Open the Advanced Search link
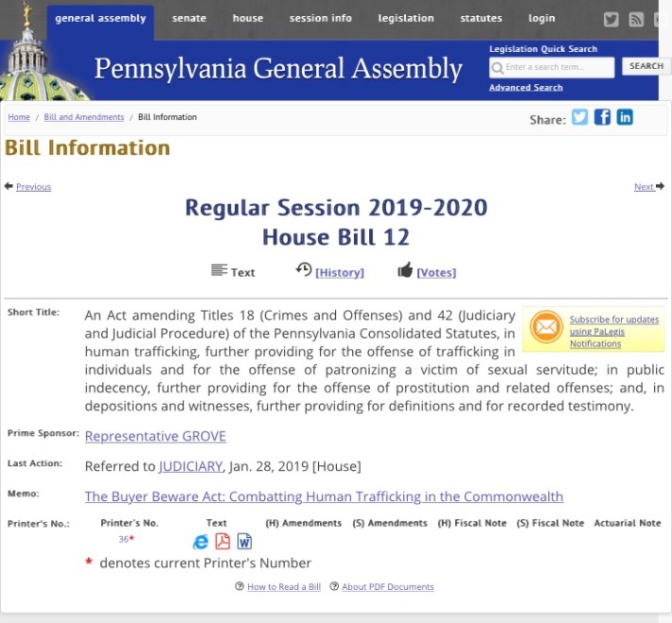The height and width of the screenshot is (623, 672). pyautogui.click(x=526, y=88)
